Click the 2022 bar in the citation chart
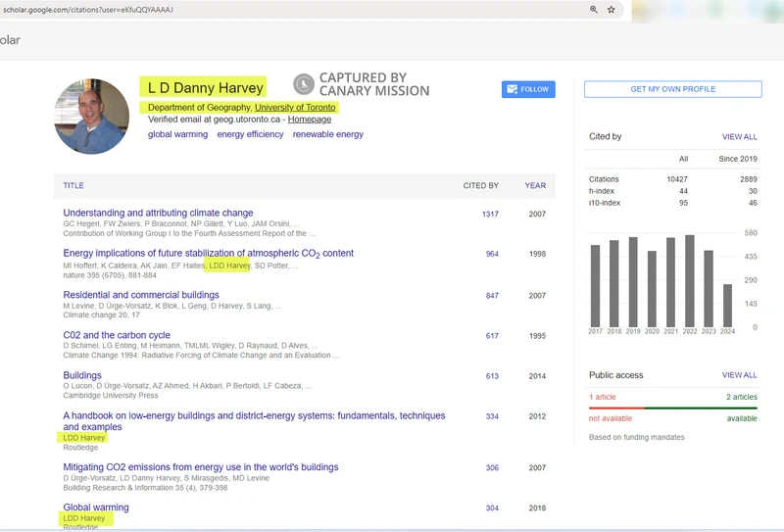This screenshot has width=784, height=532. pyautogui.click(x=690, y=281)
